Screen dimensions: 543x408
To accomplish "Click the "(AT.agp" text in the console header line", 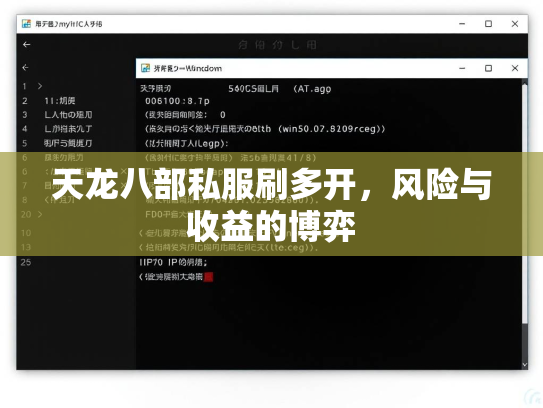I will tap(312, 89).
